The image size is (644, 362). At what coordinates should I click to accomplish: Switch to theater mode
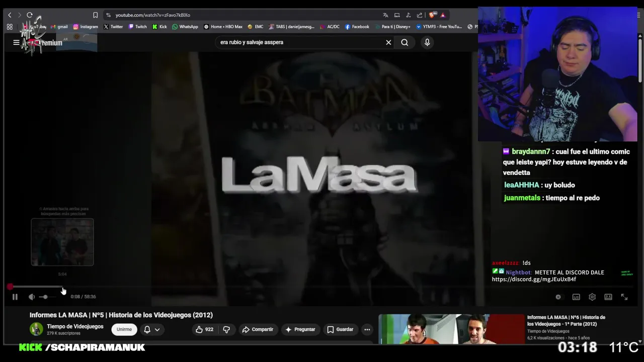(x=608, y=297)
